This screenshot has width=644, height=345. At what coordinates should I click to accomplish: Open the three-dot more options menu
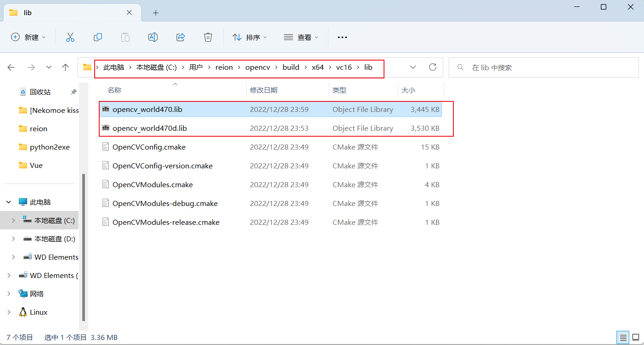[342, 37]
